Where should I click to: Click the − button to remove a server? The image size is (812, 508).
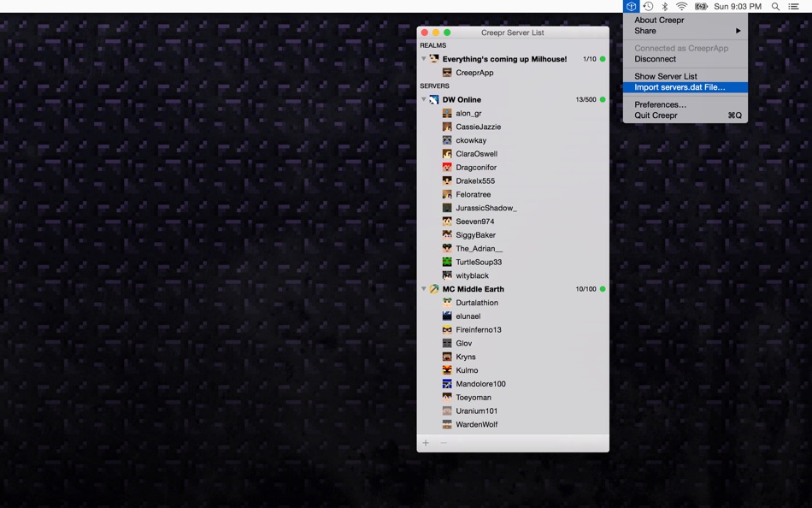coord(443,443)
